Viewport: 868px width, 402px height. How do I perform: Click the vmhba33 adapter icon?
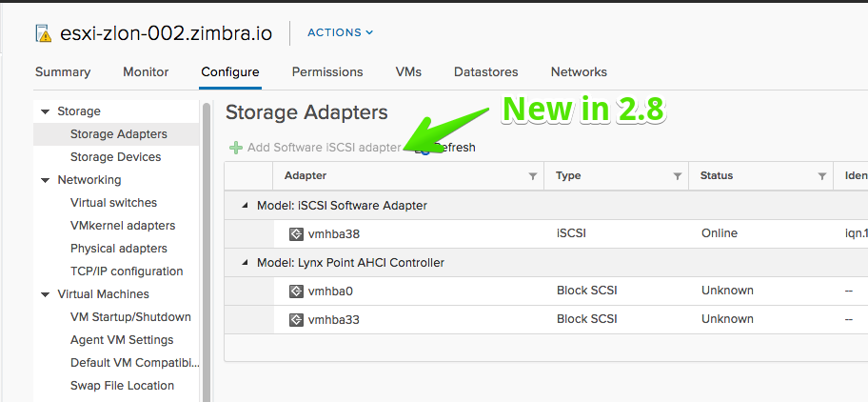pos(296,319)
